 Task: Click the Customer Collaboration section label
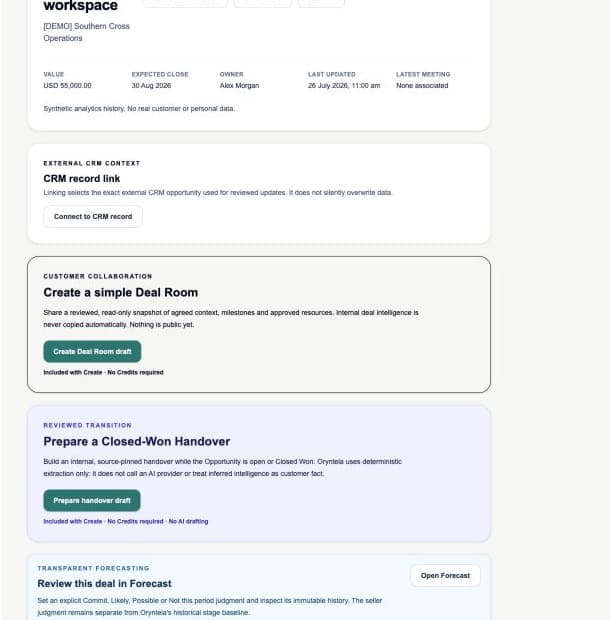(x=98, y=276)
